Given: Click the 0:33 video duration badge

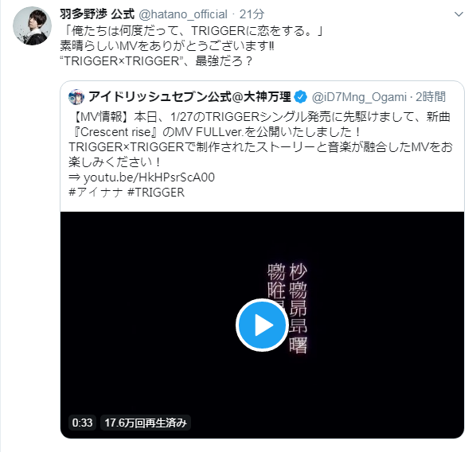Looking at the screenshot, I should point(82,423).
